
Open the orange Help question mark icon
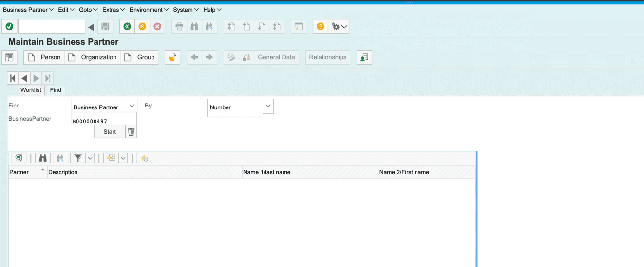click(x=320, y=26)
